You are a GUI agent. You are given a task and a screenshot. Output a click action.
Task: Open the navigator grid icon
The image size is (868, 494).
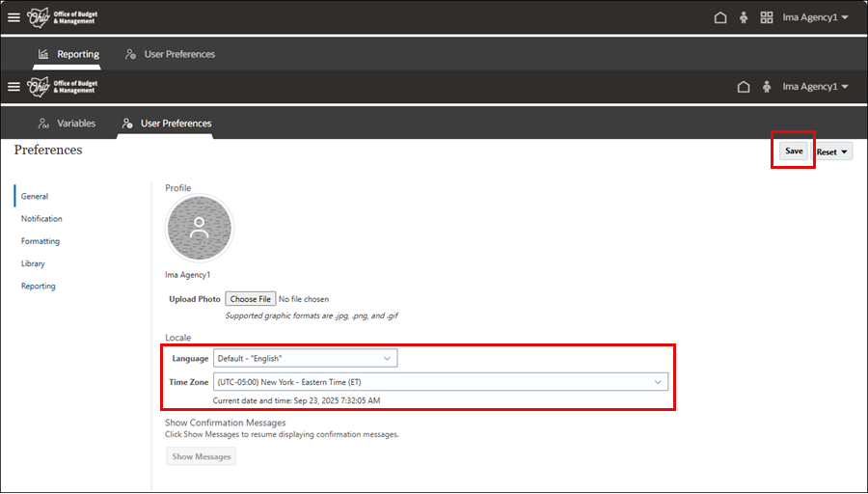coord(767,17)
